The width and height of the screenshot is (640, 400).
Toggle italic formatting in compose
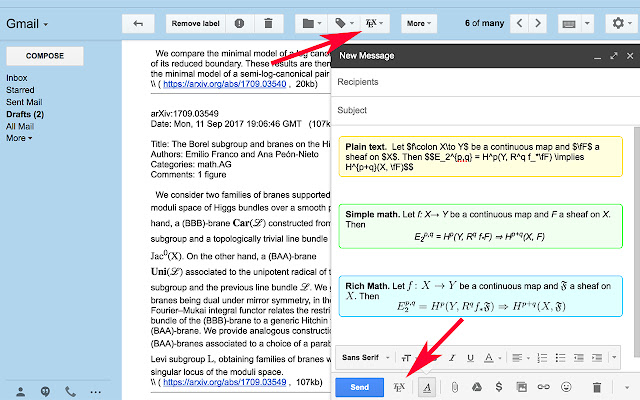(452, 356)
